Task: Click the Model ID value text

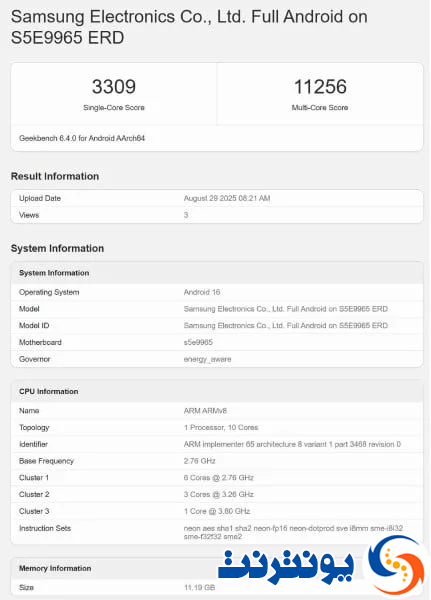Action: [x=286, y=326]
